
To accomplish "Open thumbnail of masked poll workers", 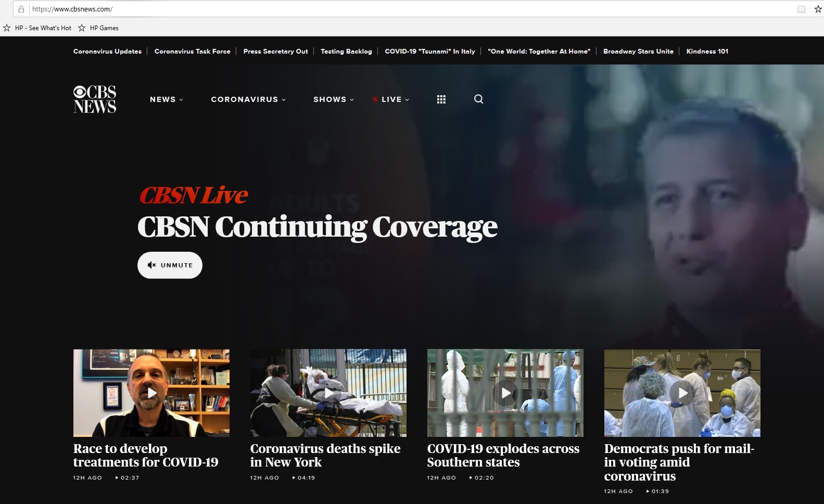I will pos(682,393).
